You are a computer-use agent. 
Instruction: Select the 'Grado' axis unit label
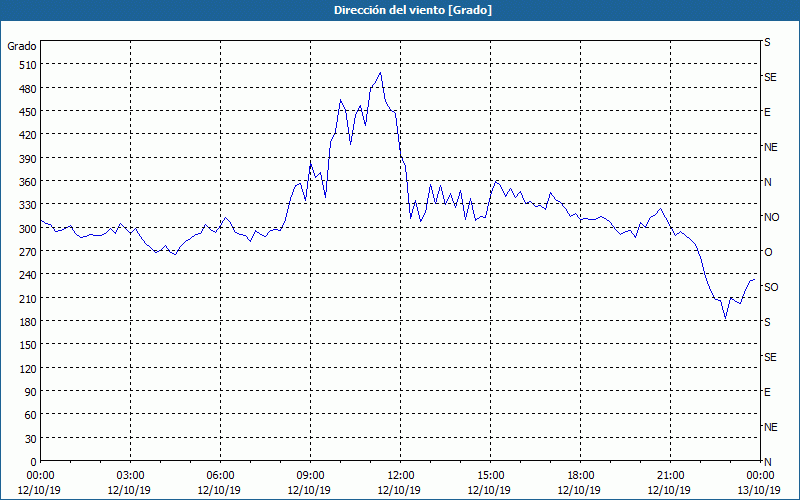tap(22, 46)
